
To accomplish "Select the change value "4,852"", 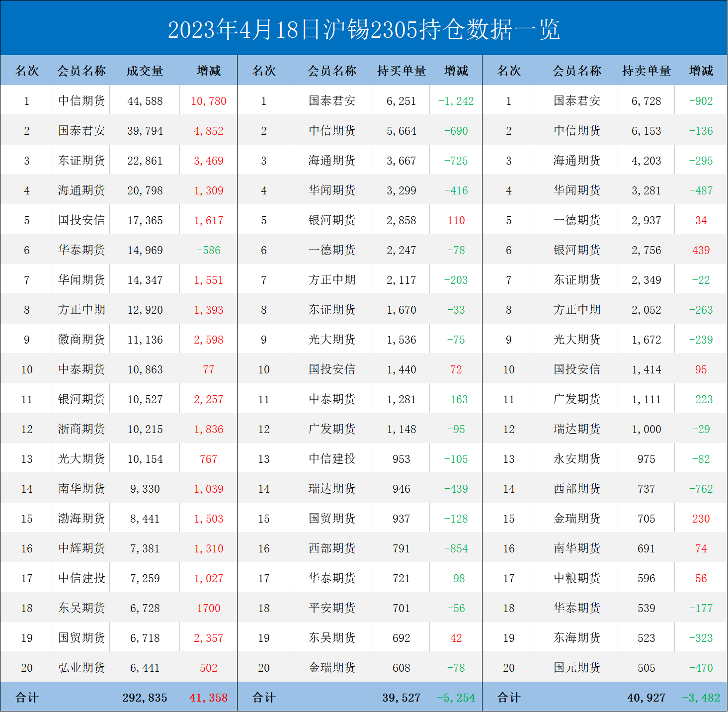I will [x=209, y=131].
